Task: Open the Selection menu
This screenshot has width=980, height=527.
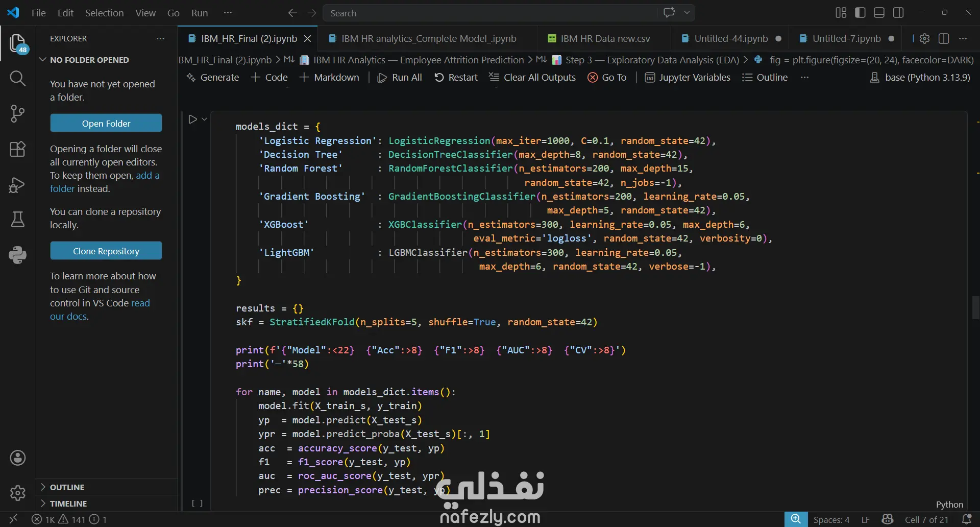Action: [x=104, y=13]
